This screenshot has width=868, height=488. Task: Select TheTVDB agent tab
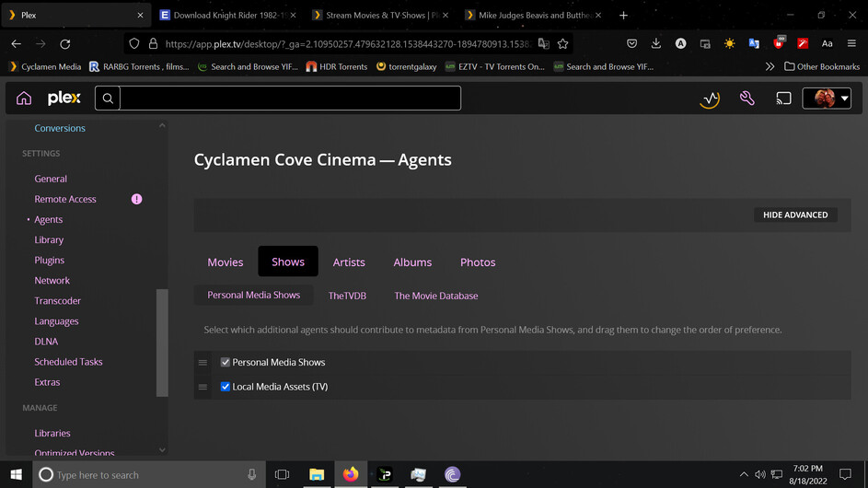[x=347, y=296]
